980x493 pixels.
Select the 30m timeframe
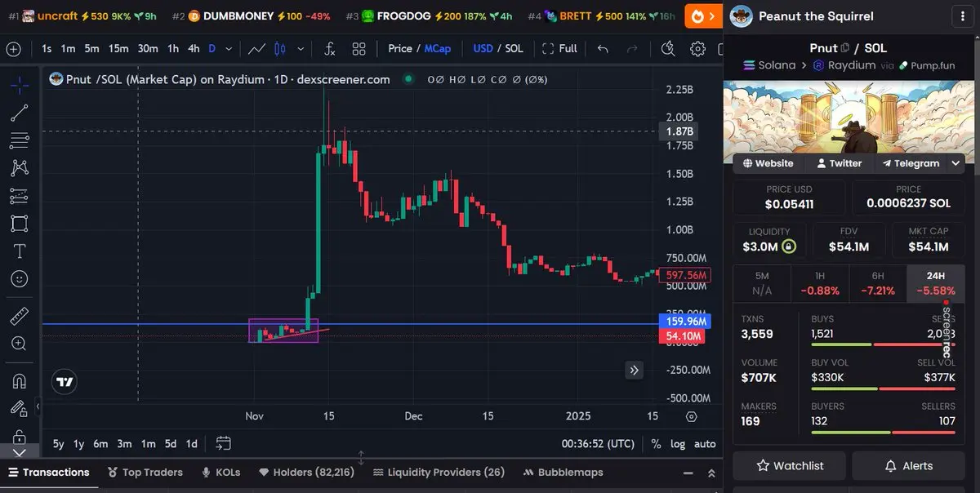tap(148, 49)
